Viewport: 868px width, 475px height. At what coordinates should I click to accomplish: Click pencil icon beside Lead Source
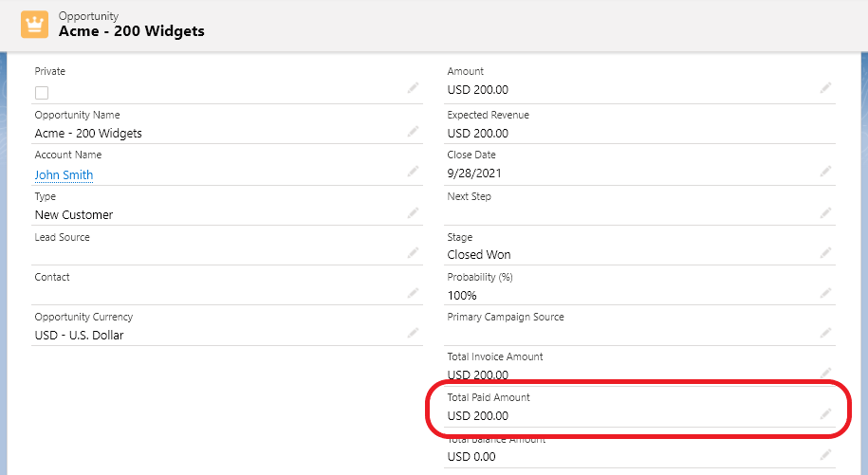coord(413,252)
